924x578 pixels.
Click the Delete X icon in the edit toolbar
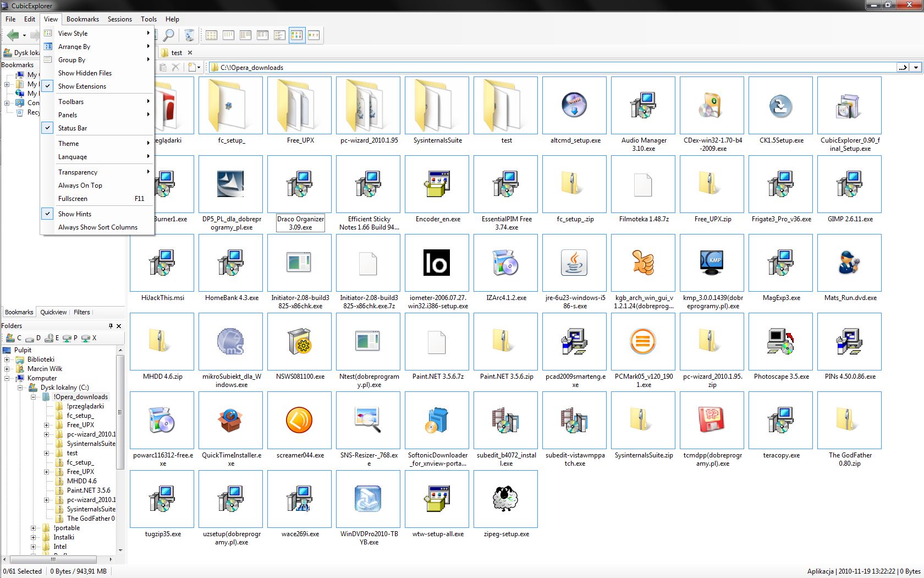(175, 67)
